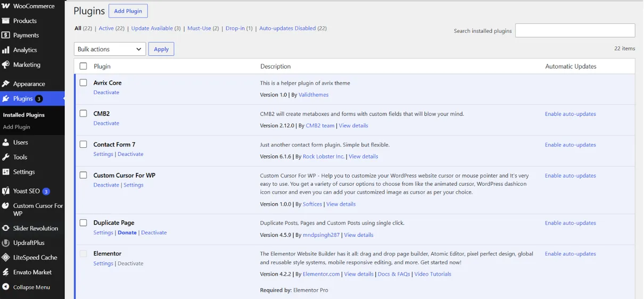644x299 pixels.
Task: Deactivate Contact Form 7 plugin
Action: click(130, 154)
